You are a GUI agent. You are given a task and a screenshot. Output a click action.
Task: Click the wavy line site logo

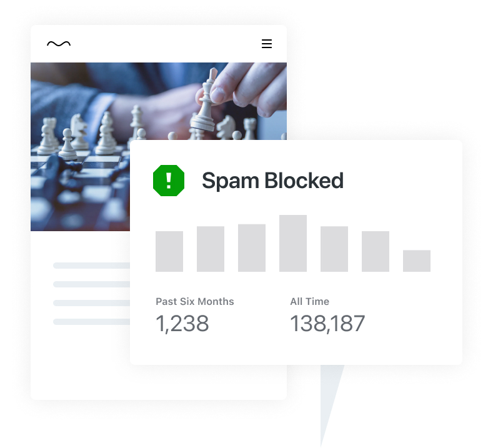59,44
